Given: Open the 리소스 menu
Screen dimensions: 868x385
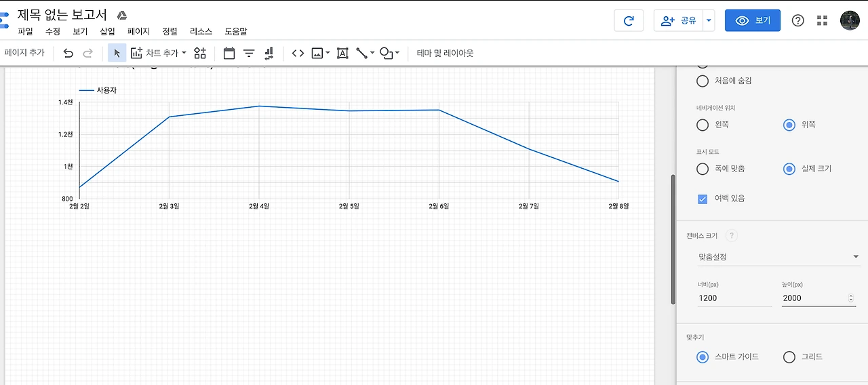Looking at the screenshot, I should tap(201, 31).
